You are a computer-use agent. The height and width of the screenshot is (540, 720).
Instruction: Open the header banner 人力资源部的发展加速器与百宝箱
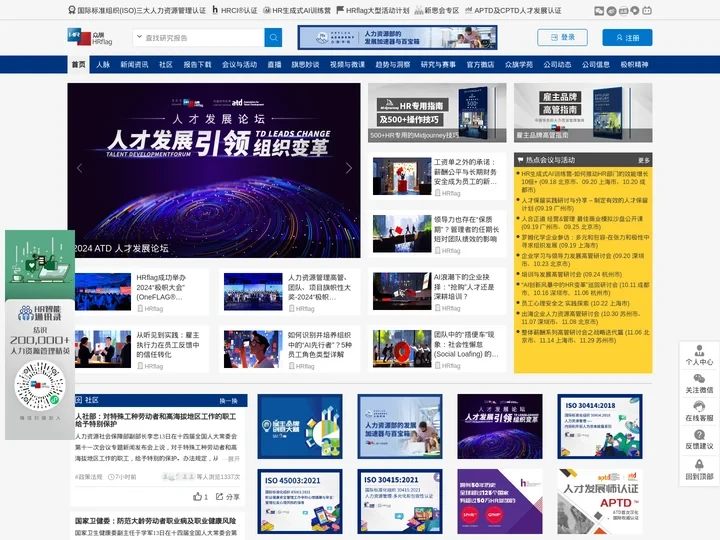(397, 38)
